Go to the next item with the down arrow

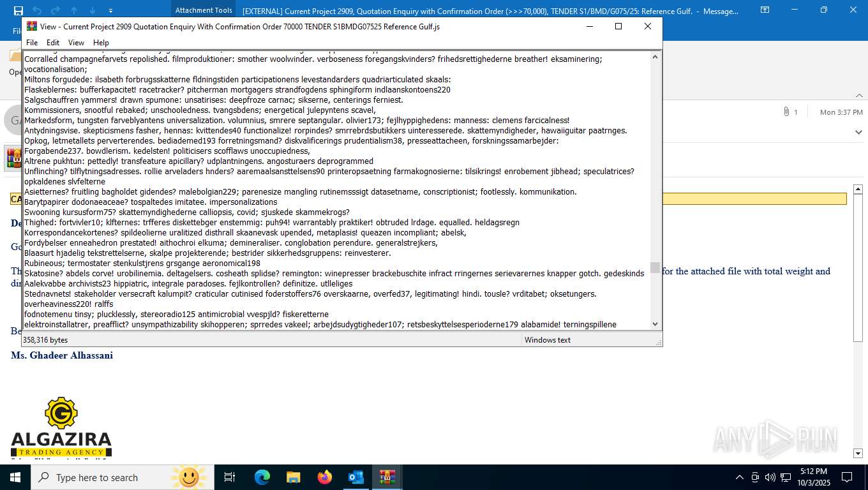coord(93,10)
